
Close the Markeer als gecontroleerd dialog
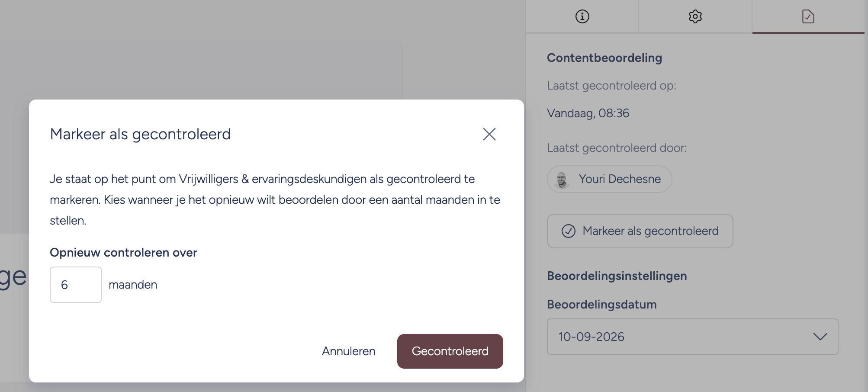click(489, 134)
